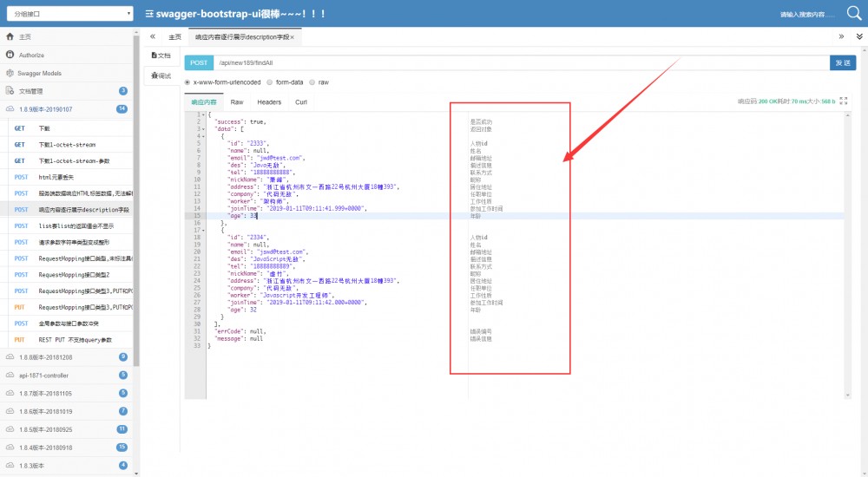This screenshot has height=477, width=868.
Task: Select the form-data radio option
Action: coord(270,82)
